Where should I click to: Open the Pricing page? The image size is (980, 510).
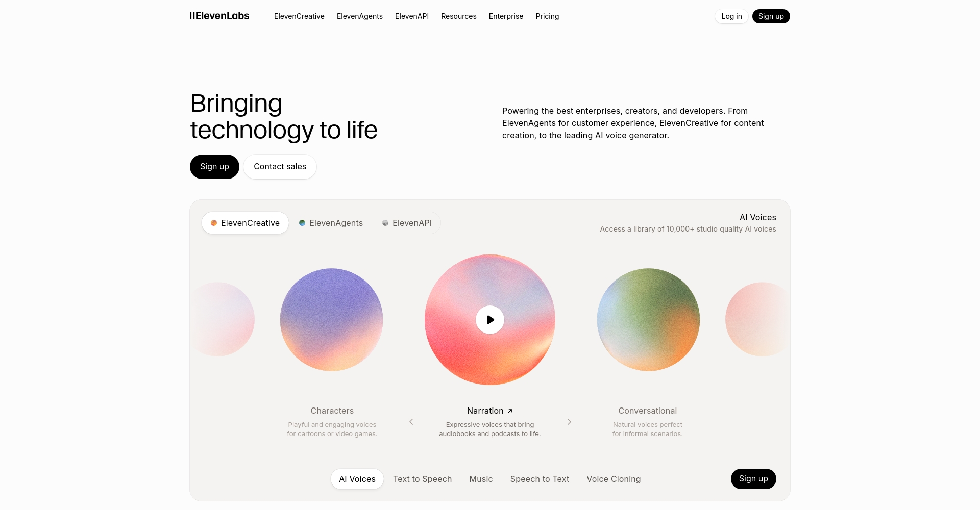547,16
